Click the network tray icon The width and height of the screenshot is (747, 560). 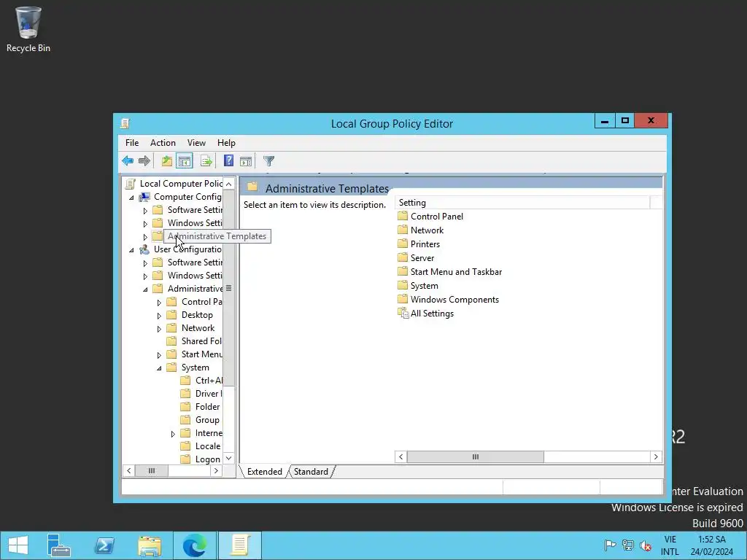coord(628,545)
